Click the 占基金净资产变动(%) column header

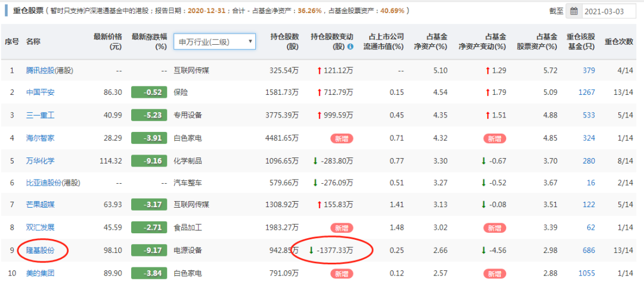pos(482,42)
